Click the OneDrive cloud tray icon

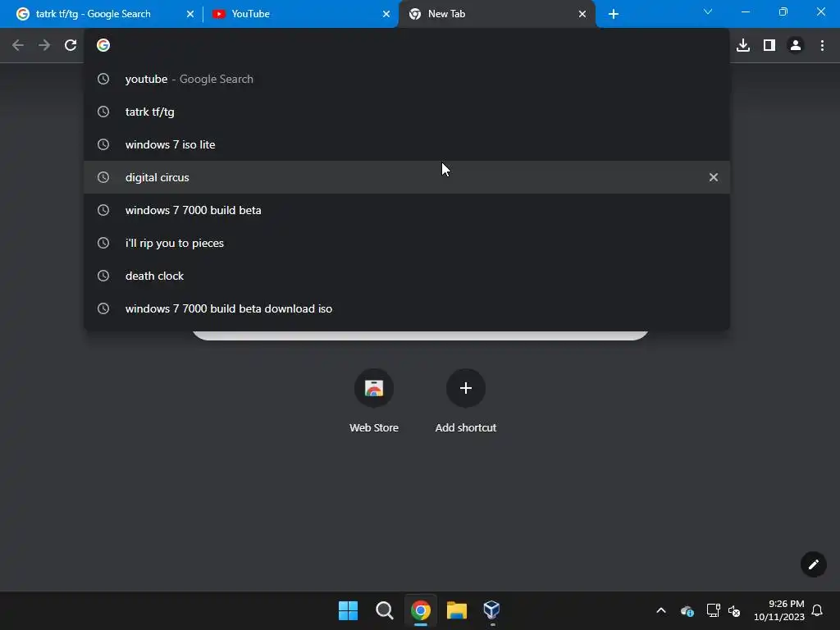tap(687, 610)
